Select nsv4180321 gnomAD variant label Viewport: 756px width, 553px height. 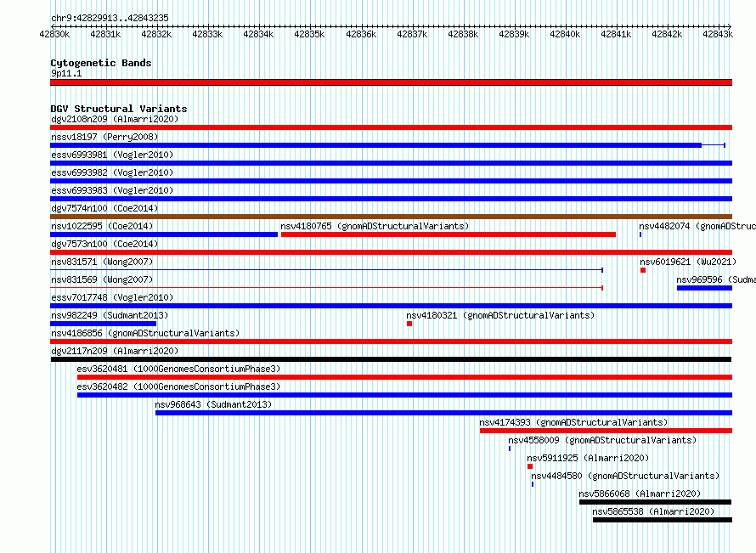point(500,315)
